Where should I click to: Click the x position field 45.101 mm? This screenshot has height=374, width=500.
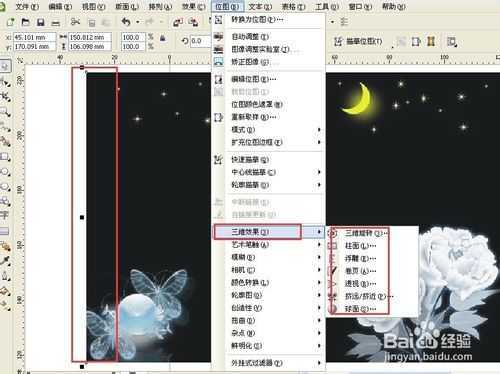(x=34, y=37)
